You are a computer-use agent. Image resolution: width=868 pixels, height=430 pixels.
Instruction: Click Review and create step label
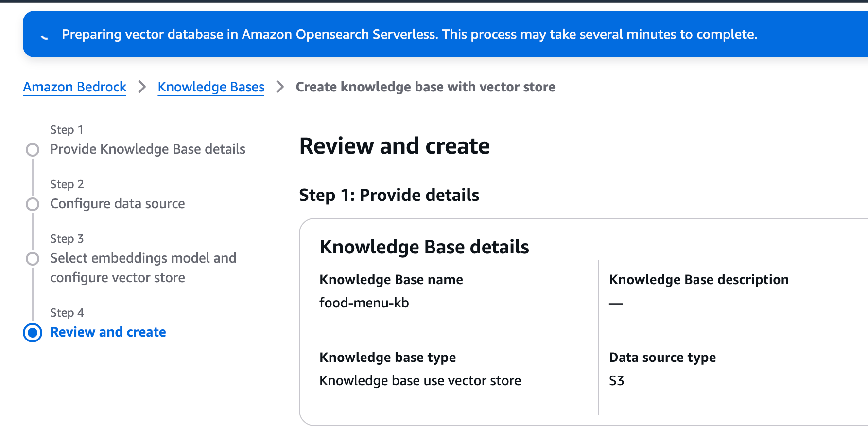(x=108, y=332)
